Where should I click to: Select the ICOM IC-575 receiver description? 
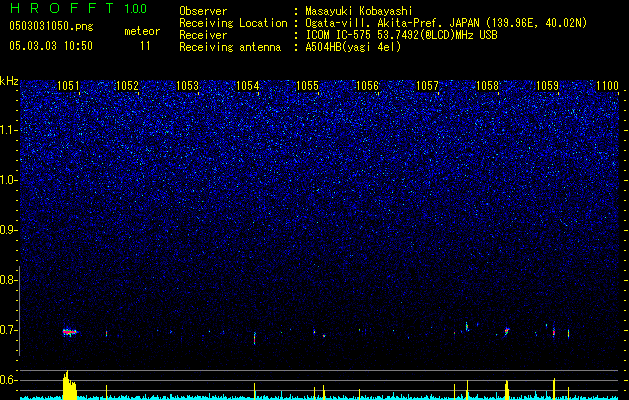[401, 35]
